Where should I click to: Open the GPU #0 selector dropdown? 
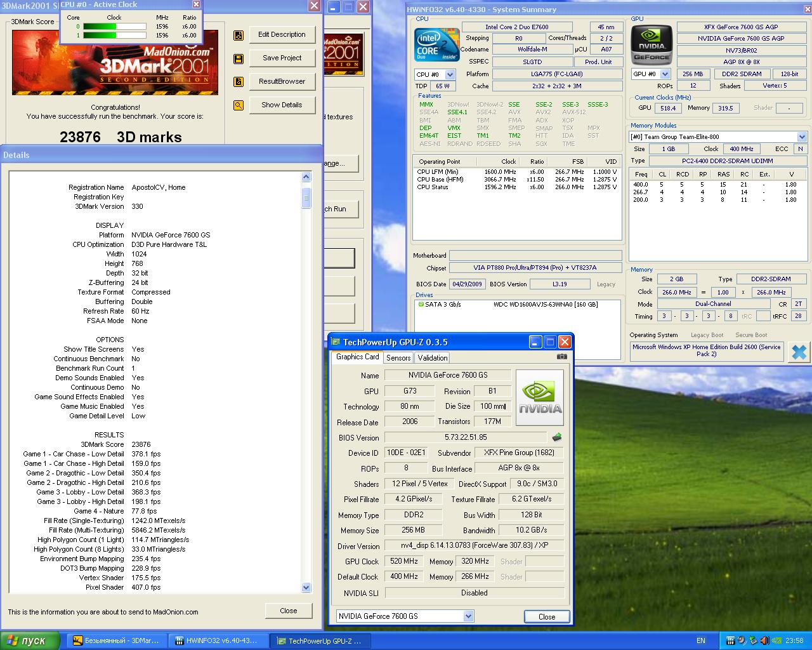tap(665, 74)
